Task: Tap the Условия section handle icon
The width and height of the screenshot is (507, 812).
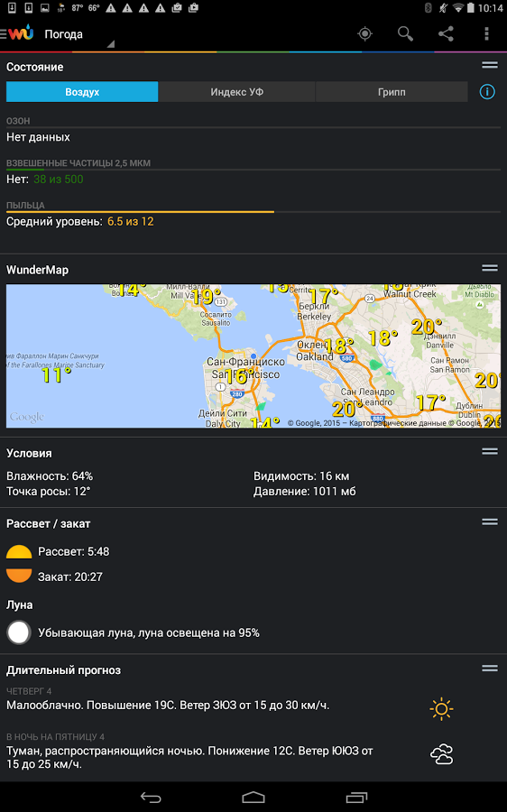Action: pyautogui.click(x=489, y=452)
